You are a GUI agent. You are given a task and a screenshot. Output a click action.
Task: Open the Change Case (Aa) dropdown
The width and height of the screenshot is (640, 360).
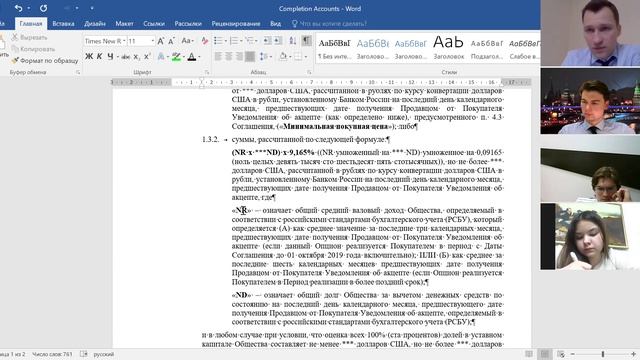tap(187, 41)
